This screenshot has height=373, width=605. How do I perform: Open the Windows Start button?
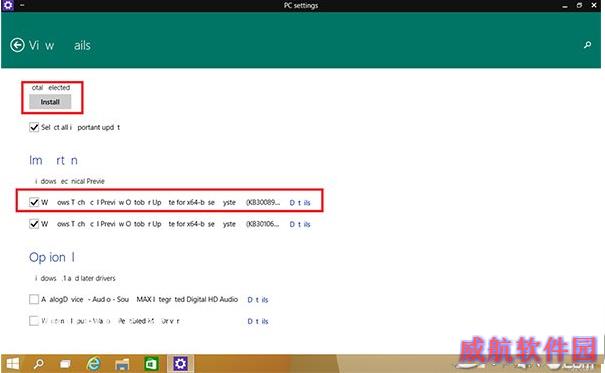13,364
